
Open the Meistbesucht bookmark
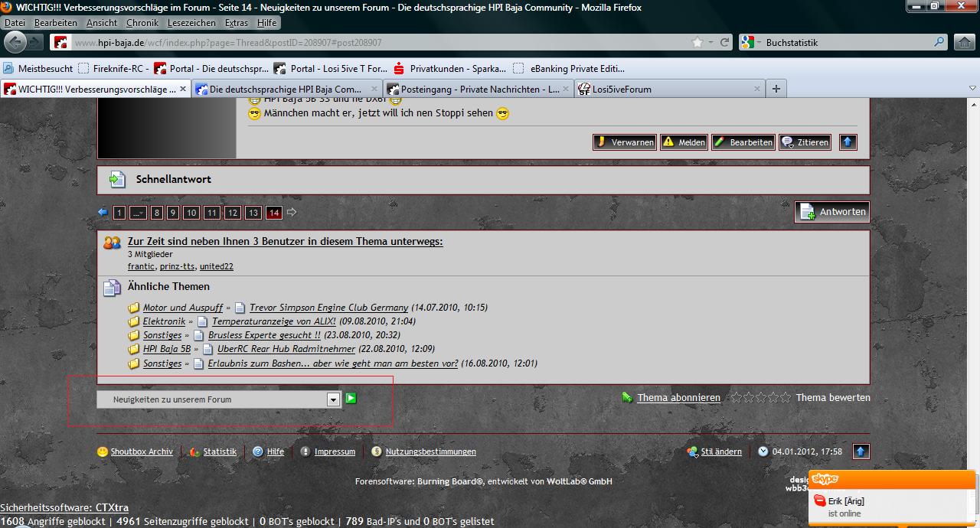click(39, 68)
